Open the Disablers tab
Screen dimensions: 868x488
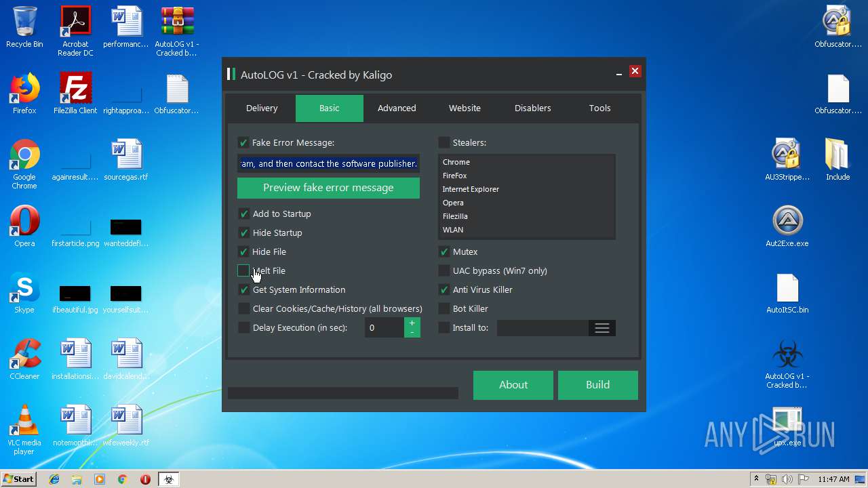pyautogui.click(x=532, y=108)
